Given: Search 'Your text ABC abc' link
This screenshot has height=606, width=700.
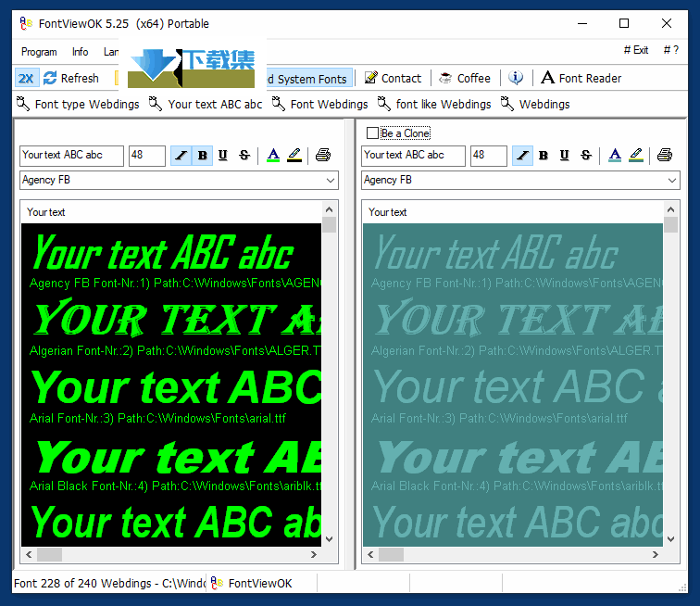Looking at the screenshot, I should tap(206, 104).
